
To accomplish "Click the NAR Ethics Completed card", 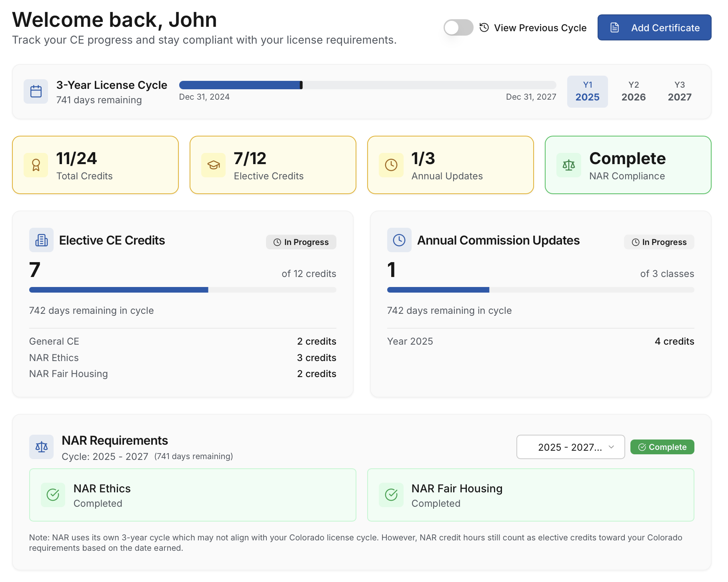I will [x=193, y=495].
